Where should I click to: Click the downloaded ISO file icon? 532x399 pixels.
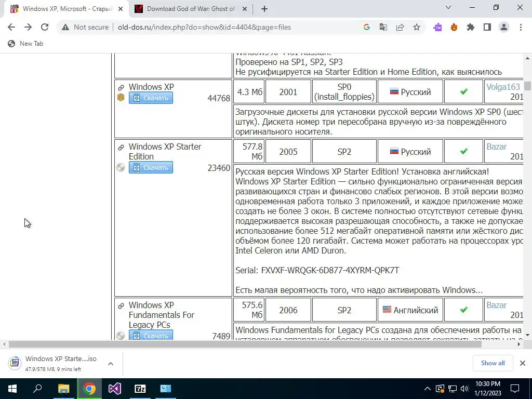point(15,363)
